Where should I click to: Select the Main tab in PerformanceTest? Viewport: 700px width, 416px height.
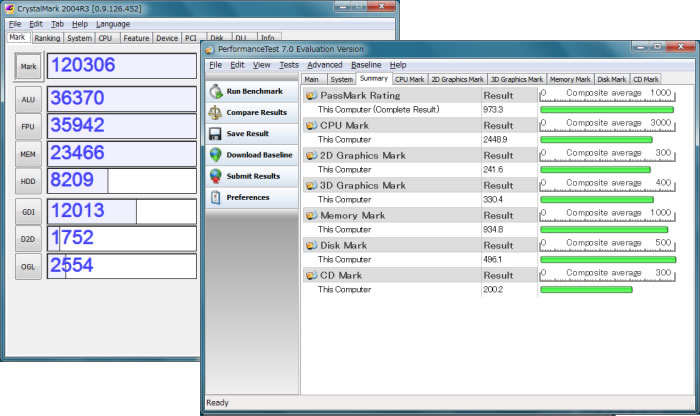coord(312,79)
